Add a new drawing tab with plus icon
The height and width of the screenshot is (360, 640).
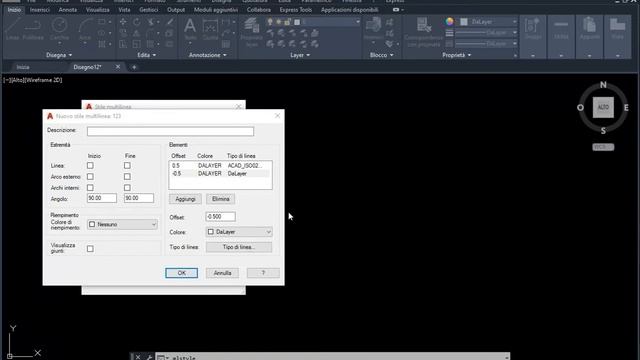pos(134,67)
